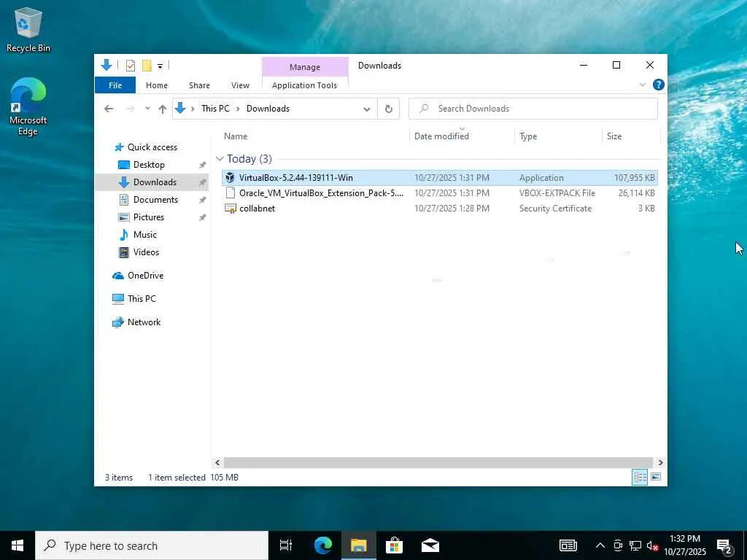Click Downloads breadcrumb in address bar
Screen dimensions: 747x560
(x=268, y=109)
